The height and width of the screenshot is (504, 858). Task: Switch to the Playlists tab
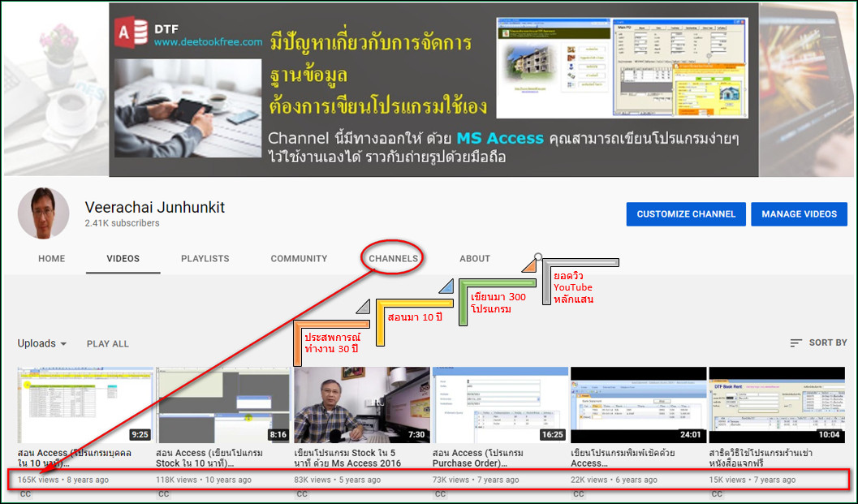tap(205, 258)
